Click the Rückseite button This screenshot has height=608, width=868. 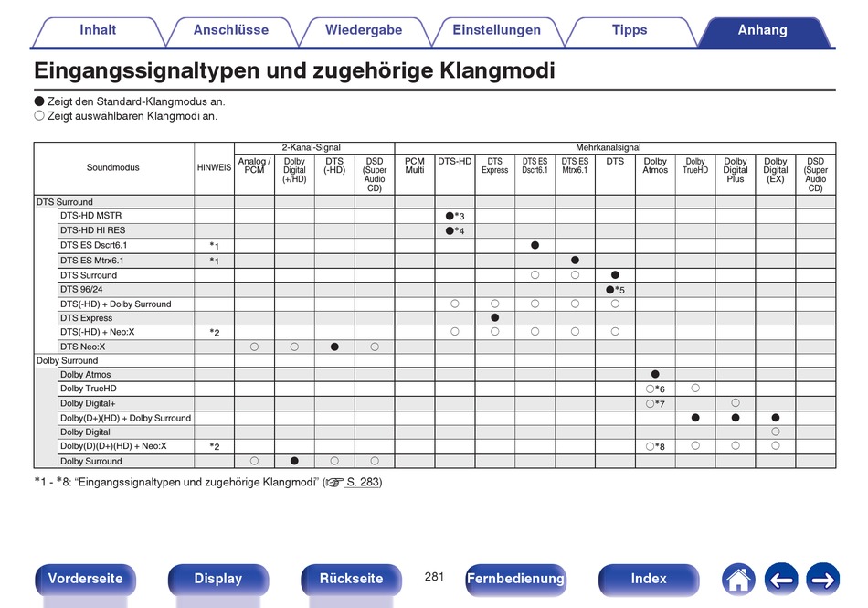(x=351, y=580)
